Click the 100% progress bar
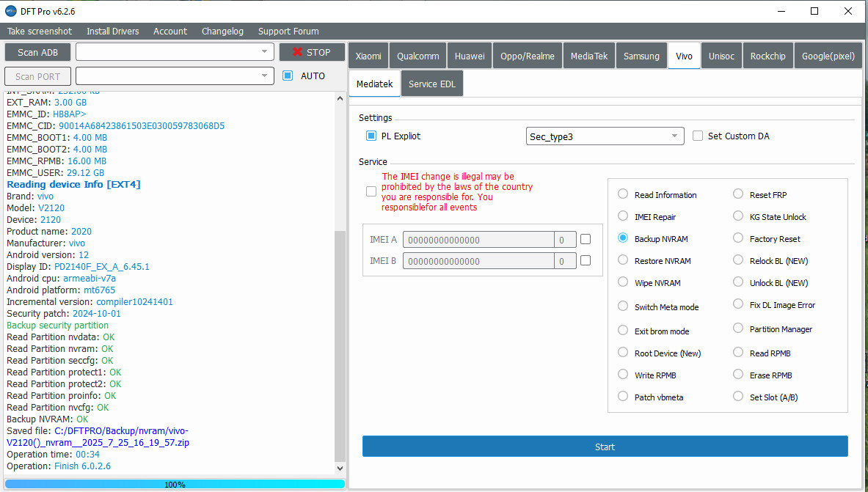The image size is (868, 492). pyautogui.click(x=175, y=484)
